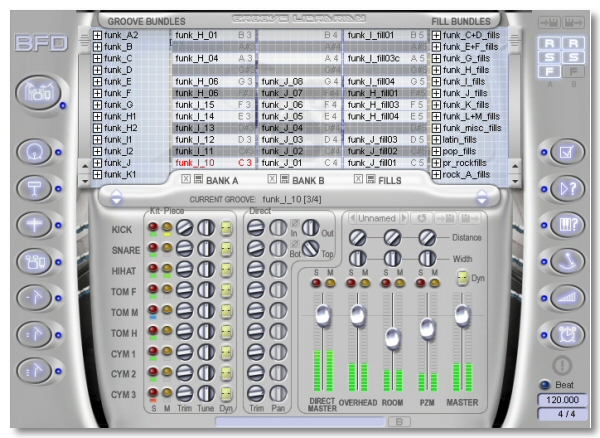The width and height of the screenshot is (600, 438).
Task: Click the MASTER channel fader
Action: pyautogui.click(x=462, y=315)
